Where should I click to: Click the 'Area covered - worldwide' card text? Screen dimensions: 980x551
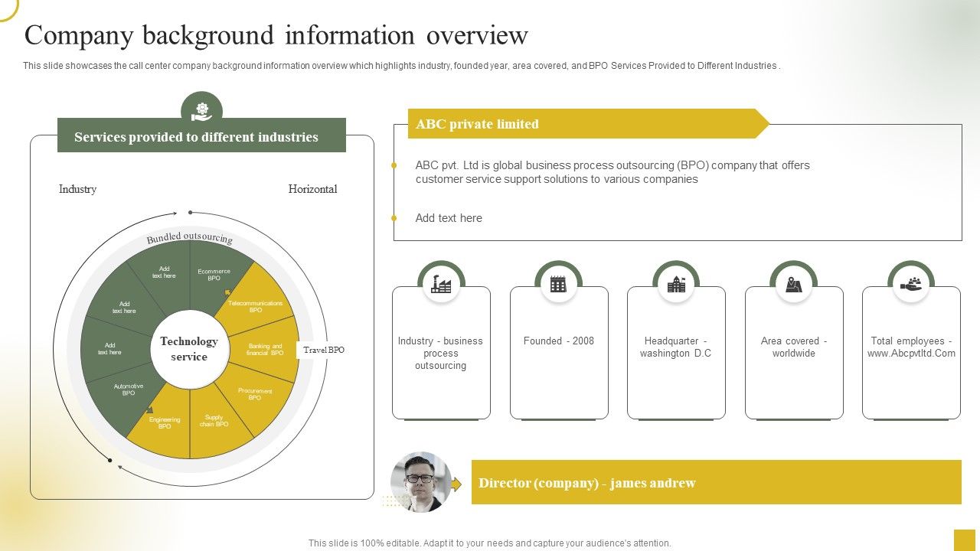coord(794,347)
